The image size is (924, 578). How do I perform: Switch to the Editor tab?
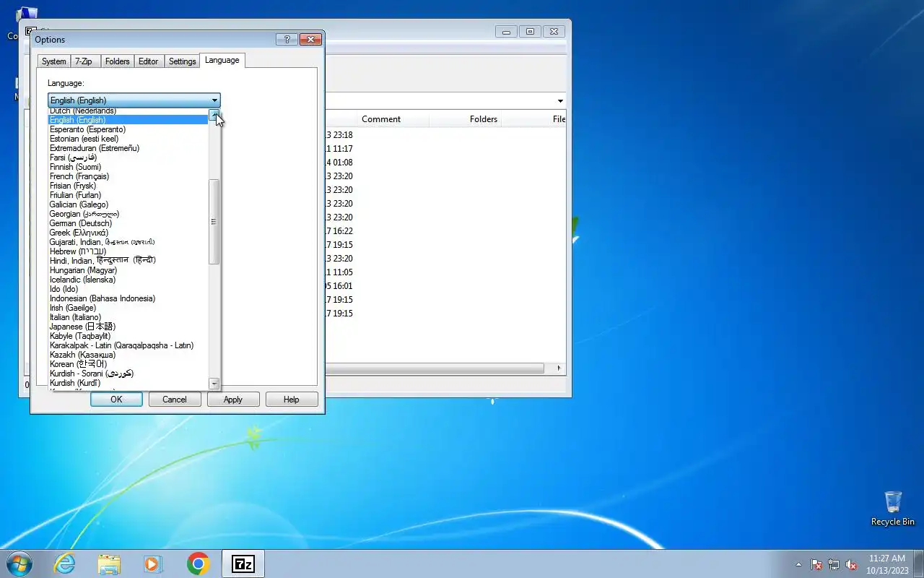(149, 61)
